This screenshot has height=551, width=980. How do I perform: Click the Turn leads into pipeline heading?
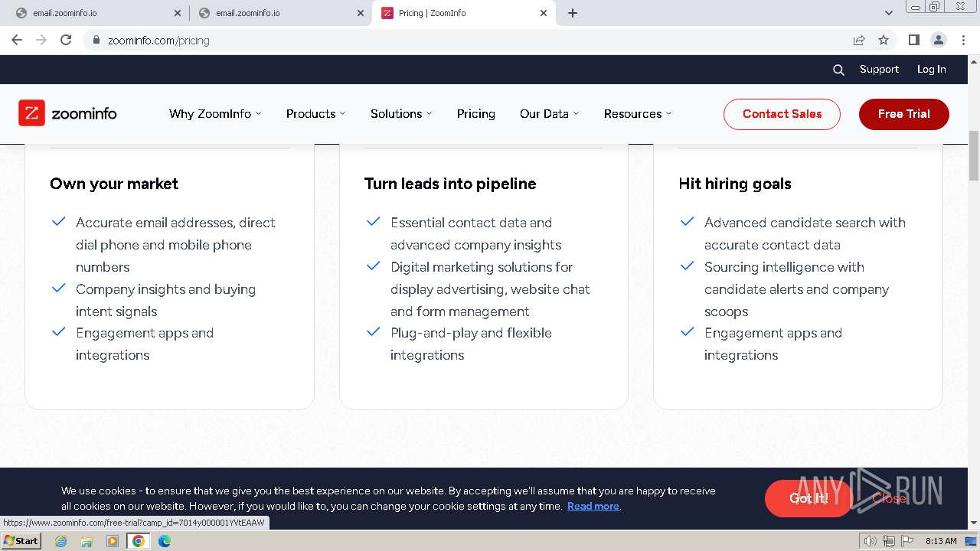tap(450, 184)
